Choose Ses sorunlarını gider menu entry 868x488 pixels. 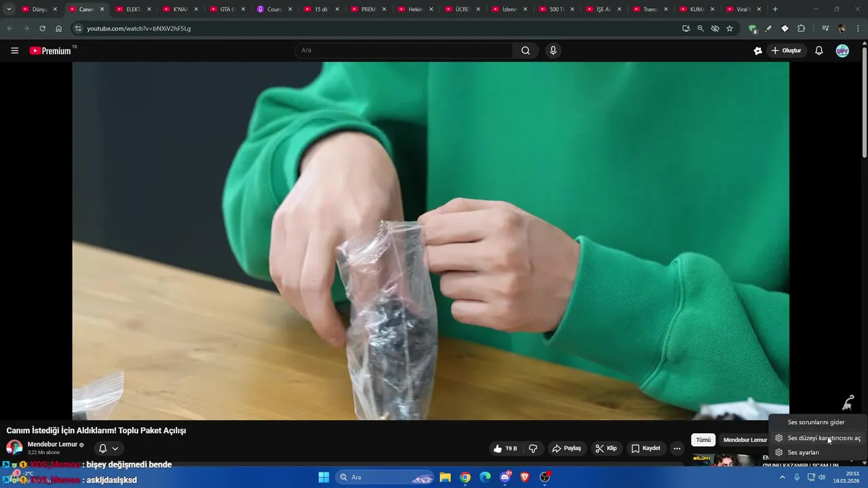coord(816,422)
